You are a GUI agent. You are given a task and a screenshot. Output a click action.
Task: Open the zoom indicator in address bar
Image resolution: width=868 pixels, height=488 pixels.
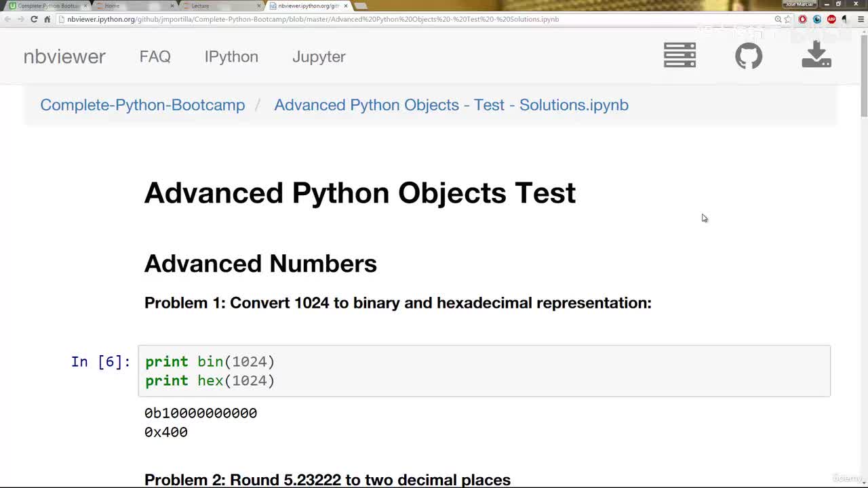coord(778,19)
